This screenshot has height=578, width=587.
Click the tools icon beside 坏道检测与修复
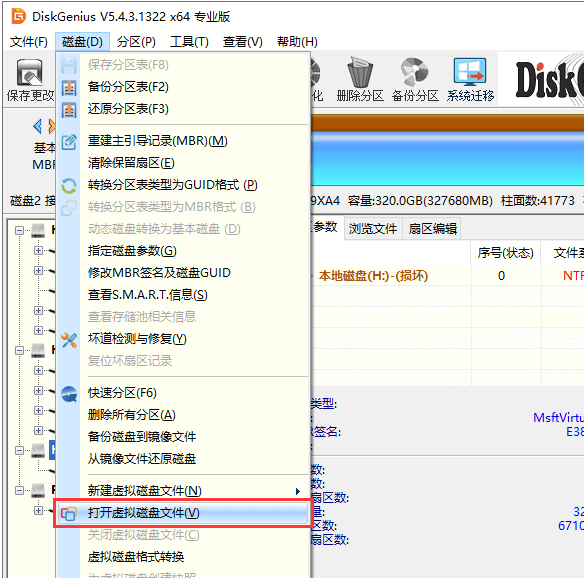(x=69, y=340)
